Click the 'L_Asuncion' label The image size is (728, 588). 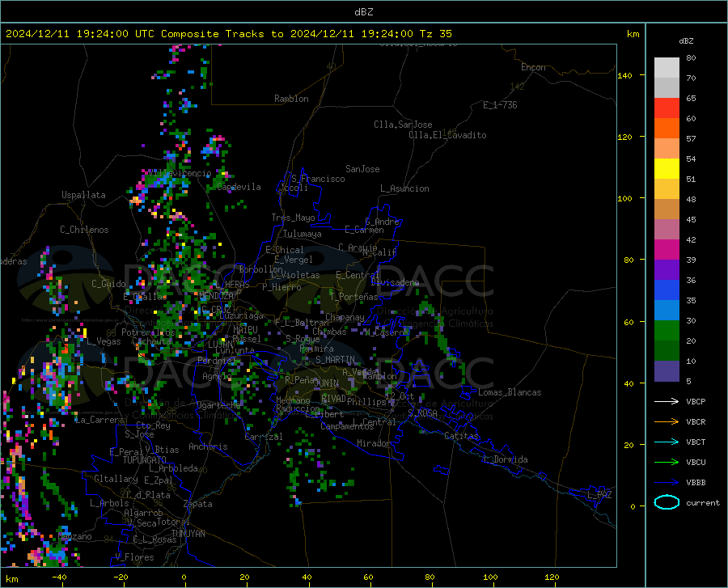click(x=404, y=188)
